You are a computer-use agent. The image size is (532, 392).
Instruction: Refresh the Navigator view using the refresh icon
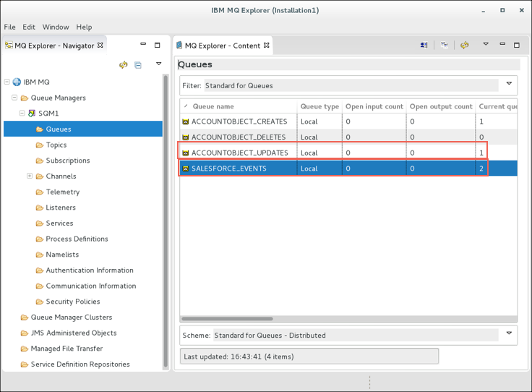pyautogui.click(x=124, y=64)
